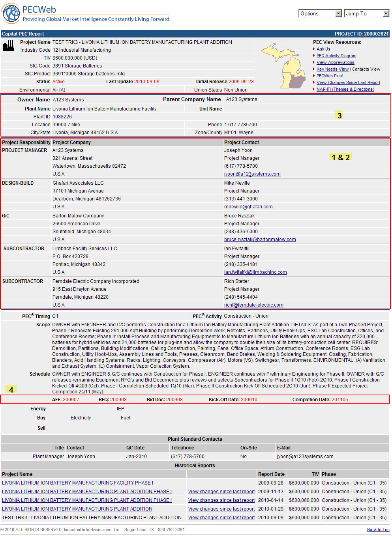392x537 pixels.
Task: Click bruce.rysztak@bartonmalow.com email link
Action: tap(260, 239)
